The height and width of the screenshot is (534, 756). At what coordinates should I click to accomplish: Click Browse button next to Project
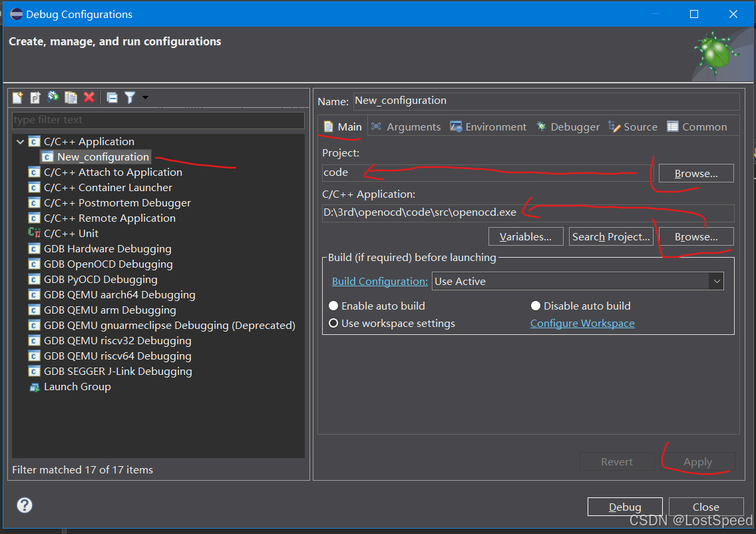click(696, 174)
